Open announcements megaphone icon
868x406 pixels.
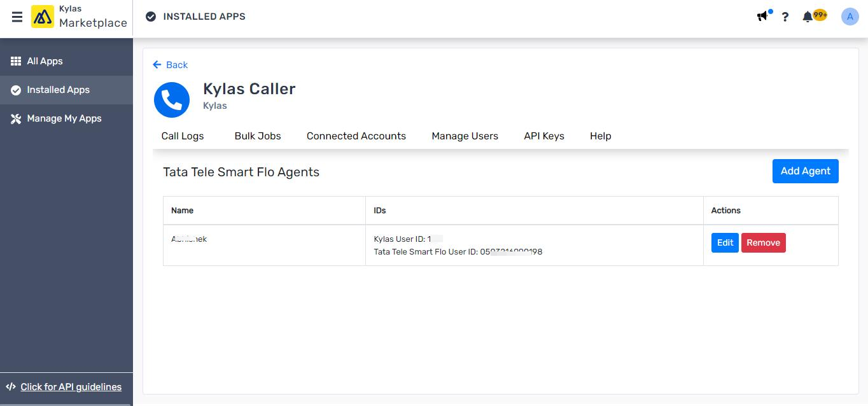coord(763,16)
